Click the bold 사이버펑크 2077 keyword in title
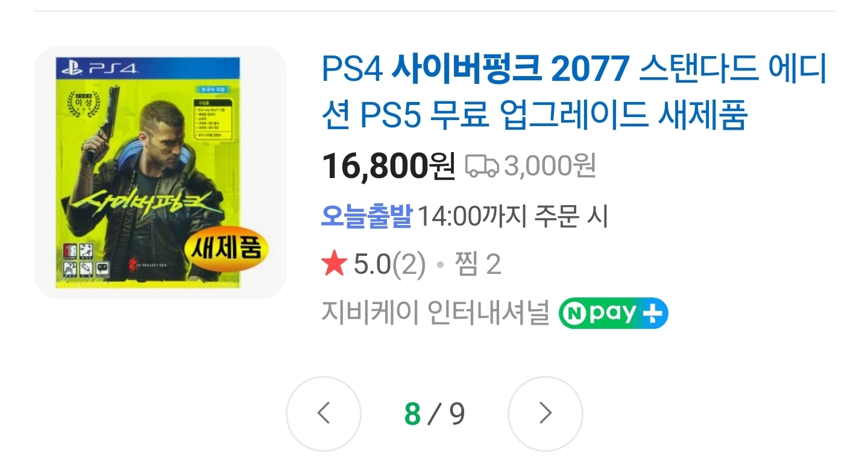The width and height of the screenshot is (868, 464). click(x=511, y=71)
